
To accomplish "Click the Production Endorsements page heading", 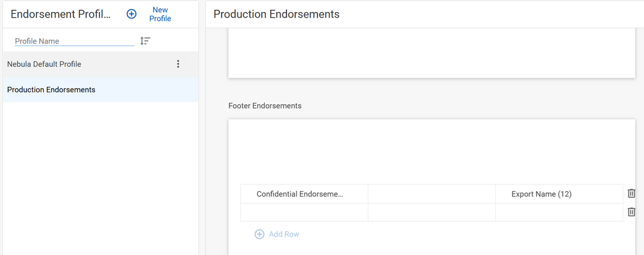I will (276, 14).
